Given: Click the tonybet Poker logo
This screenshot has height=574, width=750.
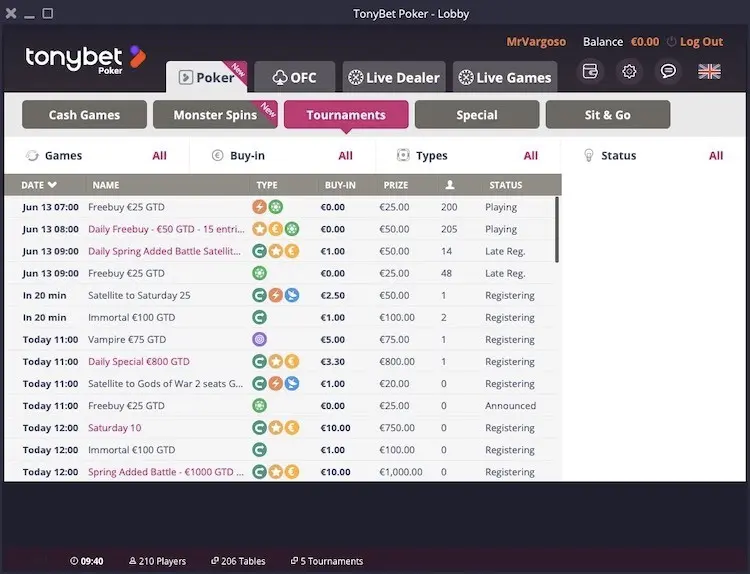Looking at the screenshot, I should coord(85,59).
